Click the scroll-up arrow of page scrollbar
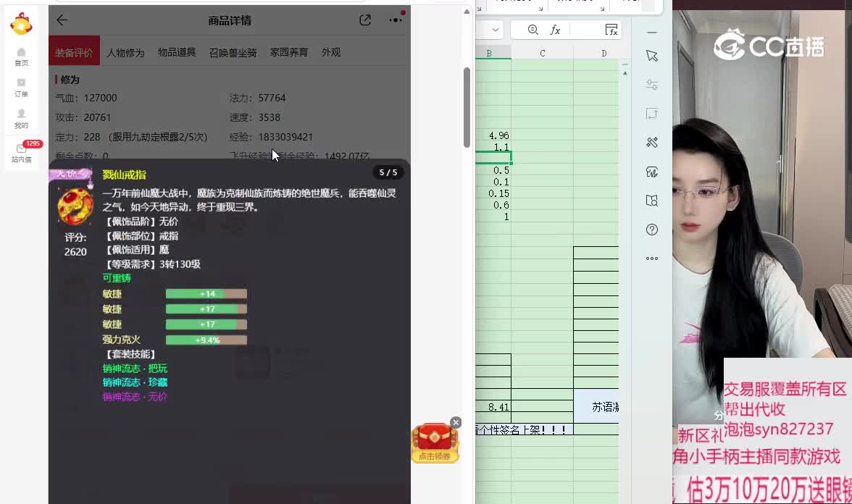Image resolution: width=852 pixels, height=504 pixels. click(x=467, y=12)
